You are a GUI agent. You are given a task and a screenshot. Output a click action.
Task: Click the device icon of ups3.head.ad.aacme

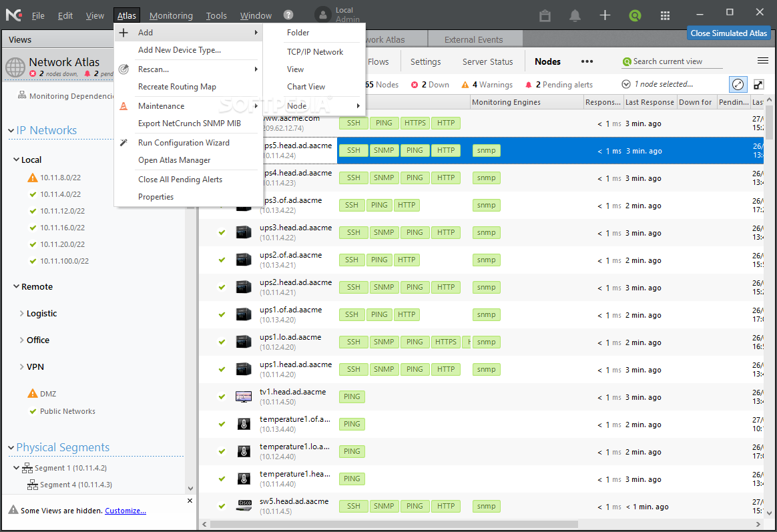click(244, 232)
